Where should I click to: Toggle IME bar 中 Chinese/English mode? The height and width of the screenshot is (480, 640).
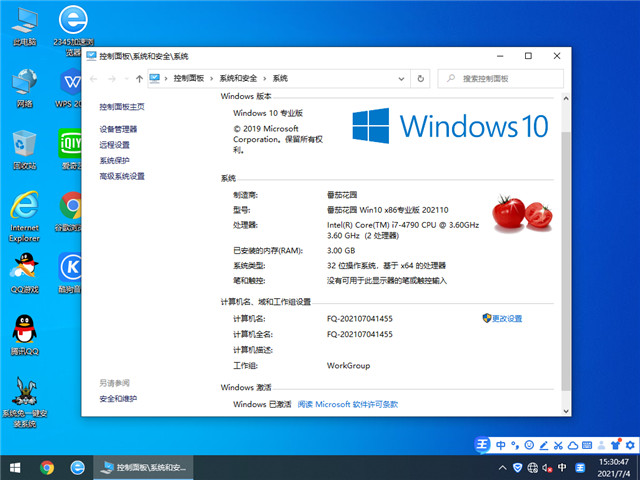pos(500,445)
